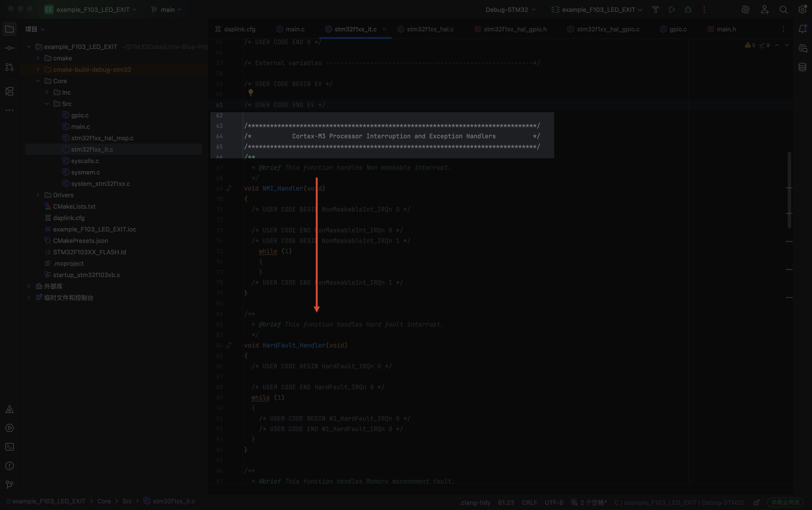Open the Commit tool window

coord(9,48)
